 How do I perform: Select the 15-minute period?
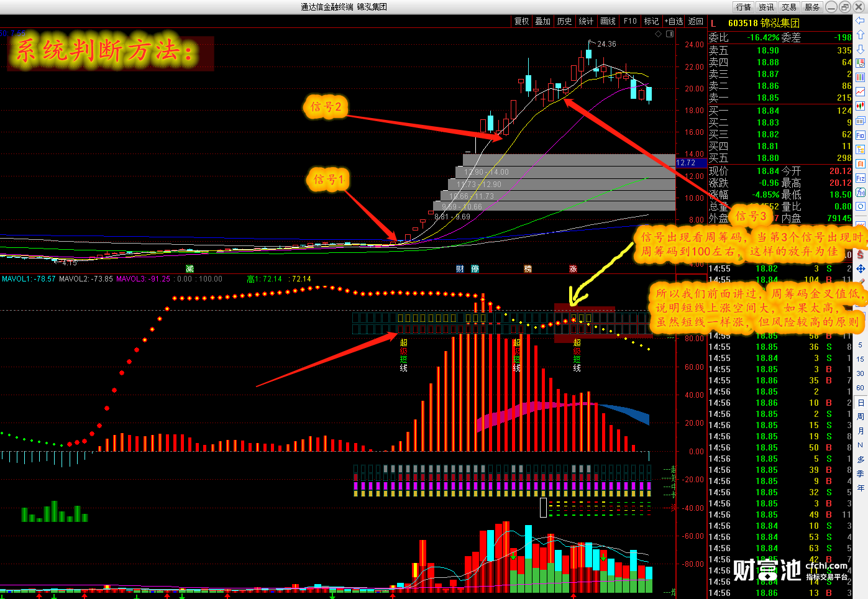coord(861,359)
